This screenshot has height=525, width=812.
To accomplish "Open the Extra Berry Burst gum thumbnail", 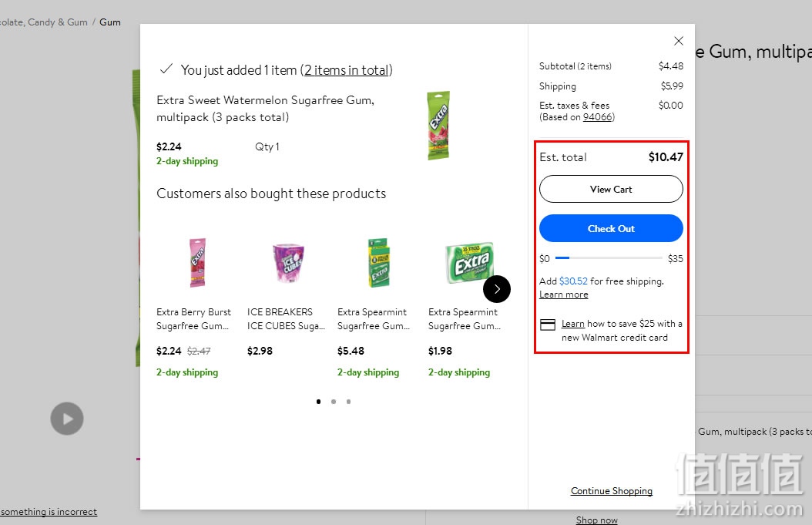I will (x=198, y=263).
